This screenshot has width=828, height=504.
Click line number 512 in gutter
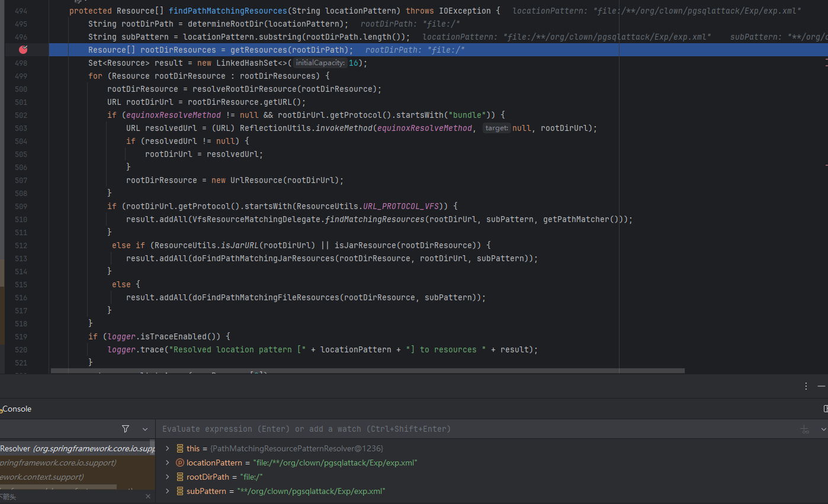21,245
